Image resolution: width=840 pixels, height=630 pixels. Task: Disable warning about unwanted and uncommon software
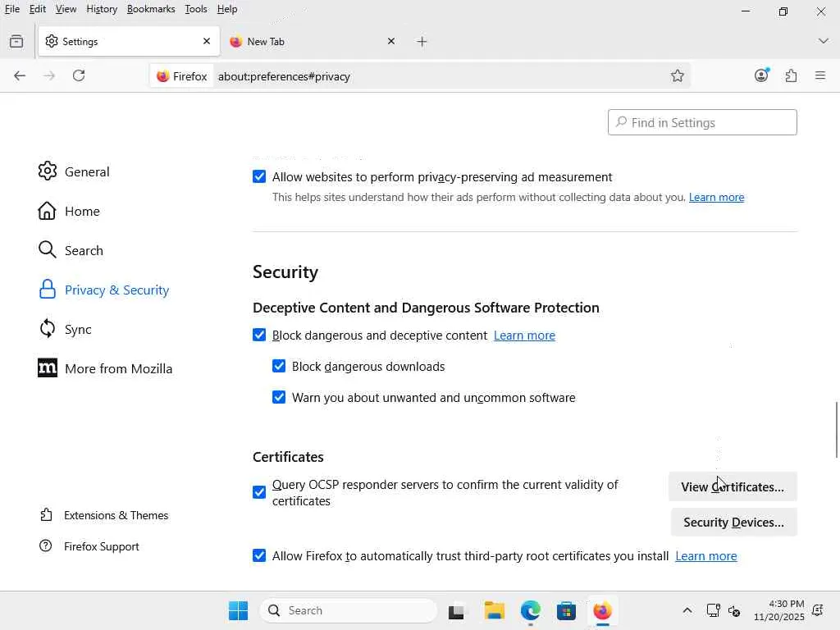[x=279, y=397]
